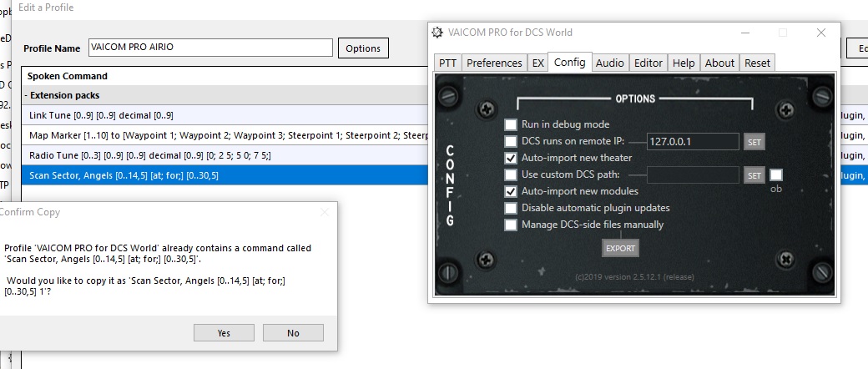The image size is (868, 369).
Task: Select the Link Tune command row
Action: (225, 115)
